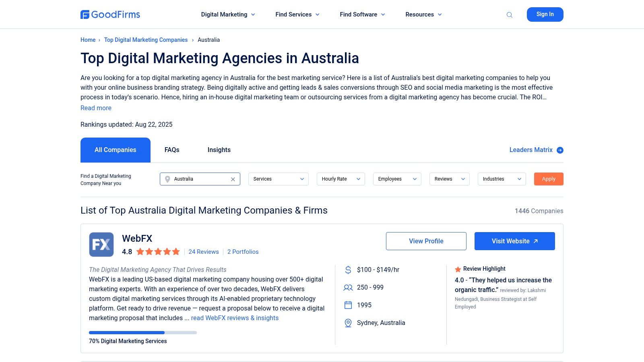Click the WebFX company logo

tap(101, 245)
